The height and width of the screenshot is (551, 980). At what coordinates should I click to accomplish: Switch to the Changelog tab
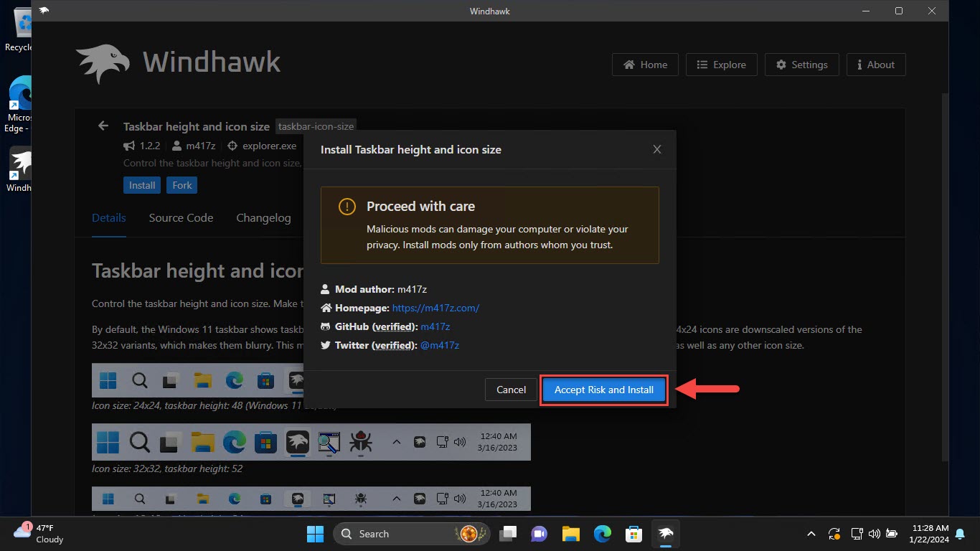(263, 218)
